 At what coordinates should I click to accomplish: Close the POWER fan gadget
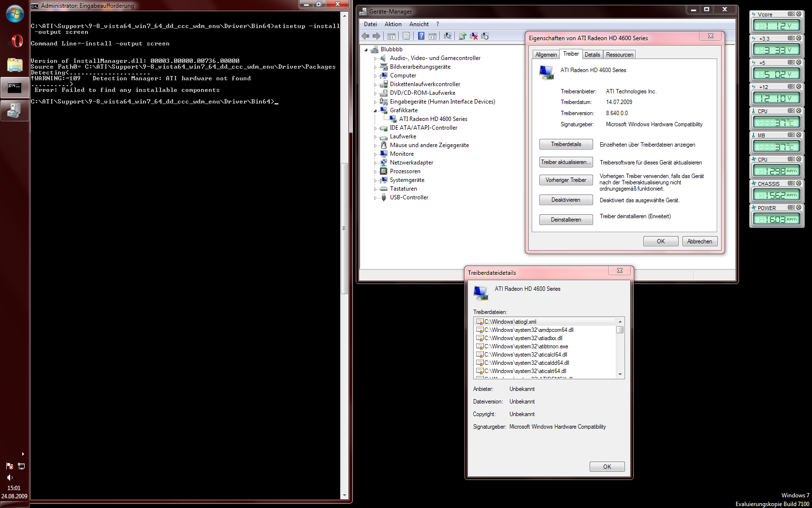pyautogui.click(x=798, y=208)
